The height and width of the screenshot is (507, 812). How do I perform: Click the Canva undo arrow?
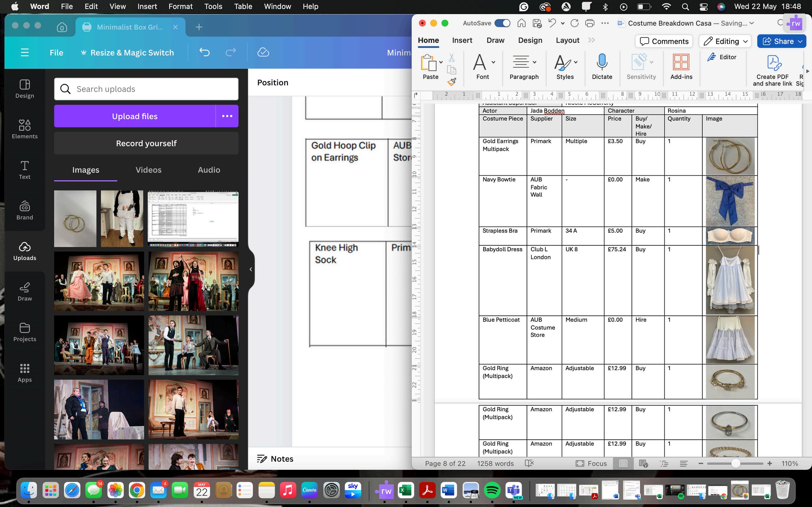pyautogui.click(x=204, y=52)
